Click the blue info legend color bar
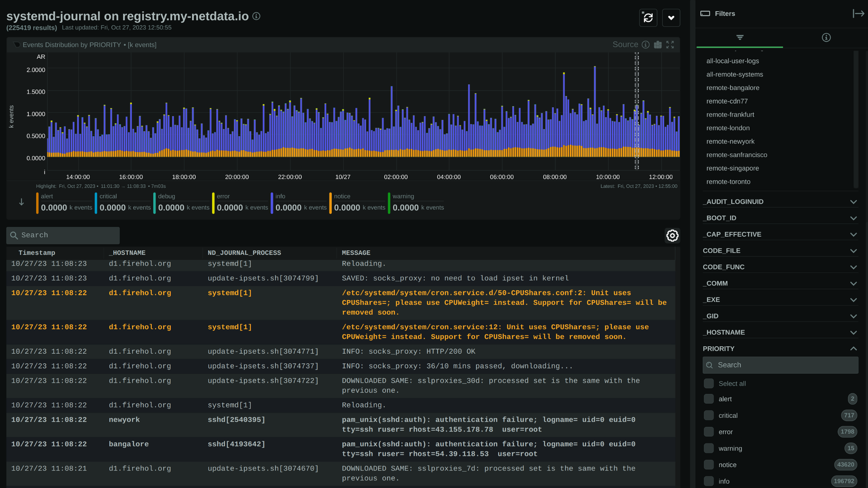Image resolution: width=868 pixels, height=488 pixels. point(272,203)
